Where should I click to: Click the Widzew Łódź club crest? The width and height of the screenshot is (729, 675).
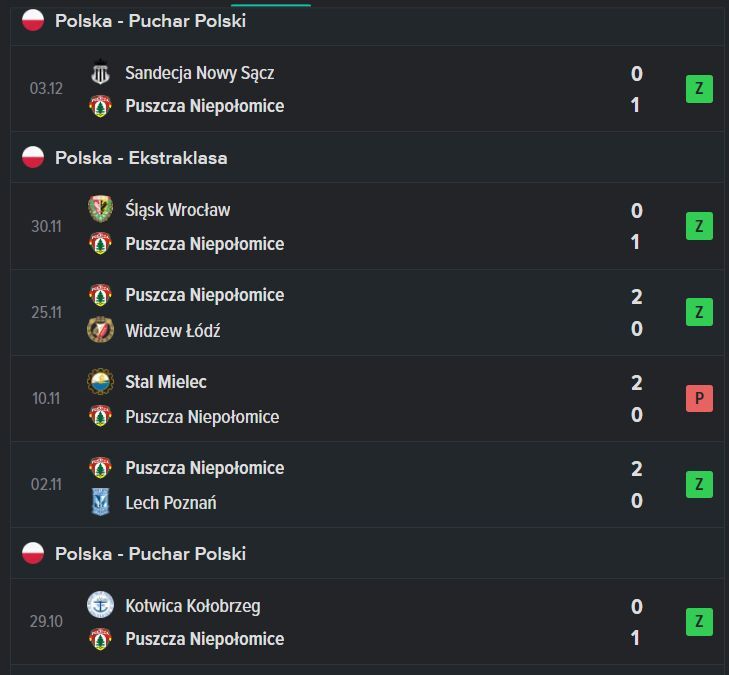click(x=100, y=329)
